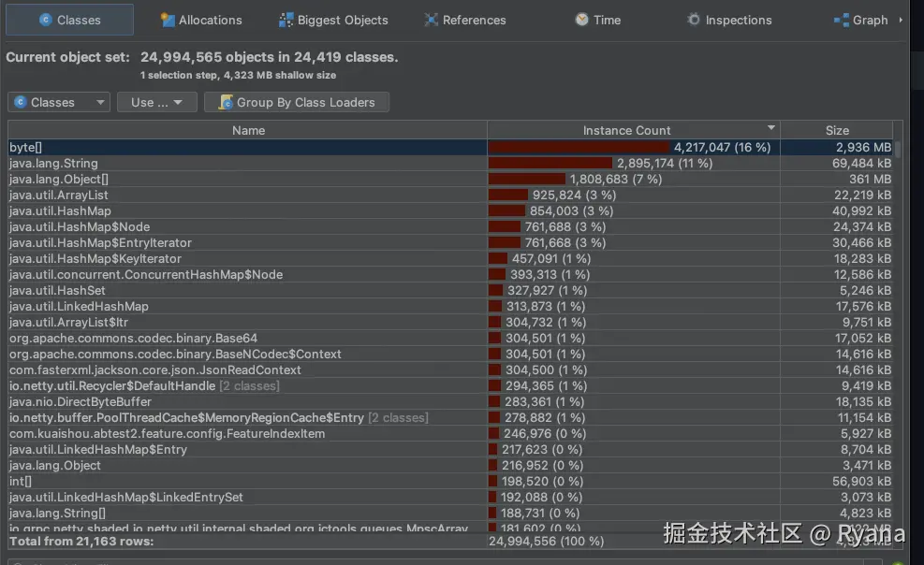Click the Allocations tab icon
Viewport: 924px width, 565px height.
(168, 20)
